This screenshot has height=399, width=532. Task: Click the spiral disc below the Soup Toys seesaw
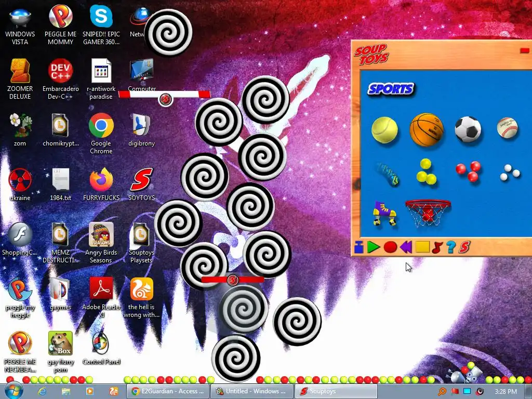244,309
